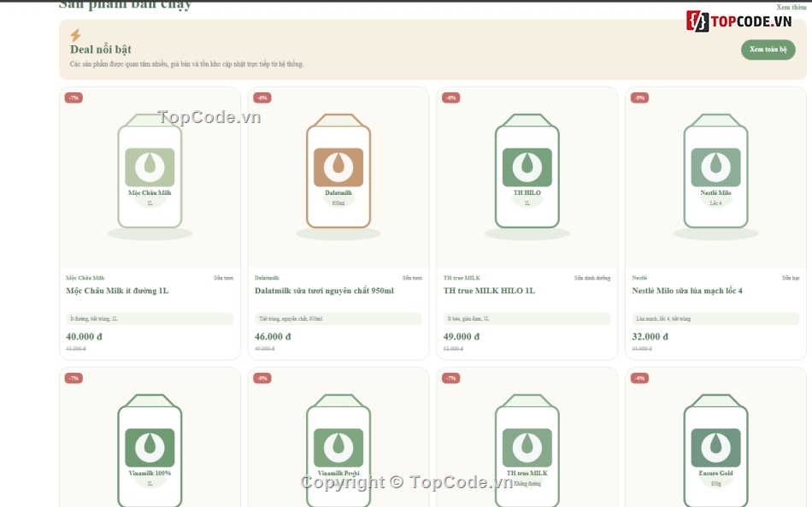Screen dimensions: 812x507
Task: Click the 'Deal nổi bật' heading
Action: tap(101, 50)
